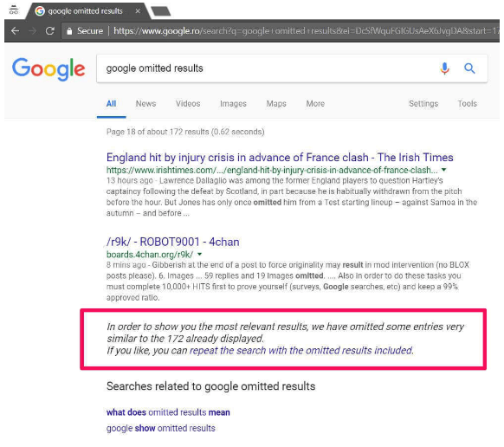The image size is (504, 447).
Task: Expand the dropdown arrow beside boards.4chan.org URL
Action: (x=199, y=254)
